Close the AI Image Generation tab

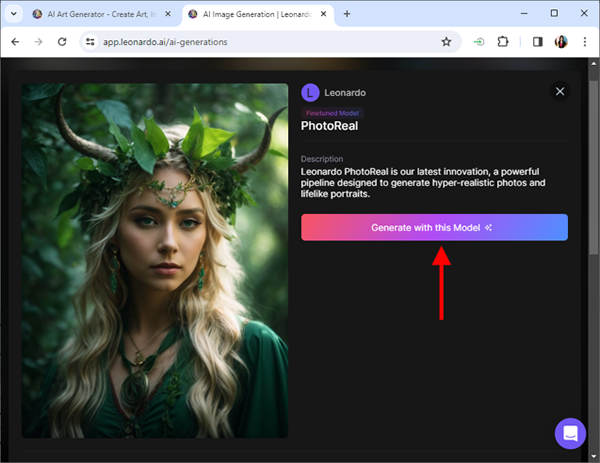(x=323, y=14)
